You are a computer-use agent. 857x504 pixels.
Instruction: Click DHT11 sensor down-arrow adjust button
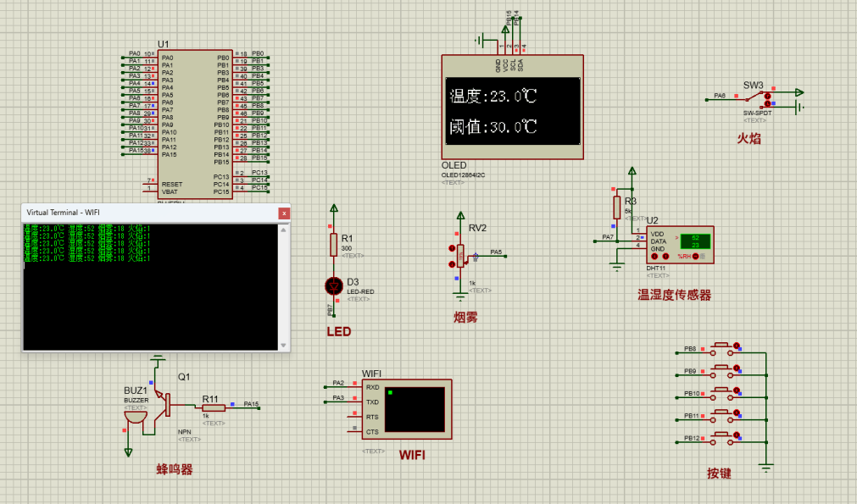tap(654, 256)
